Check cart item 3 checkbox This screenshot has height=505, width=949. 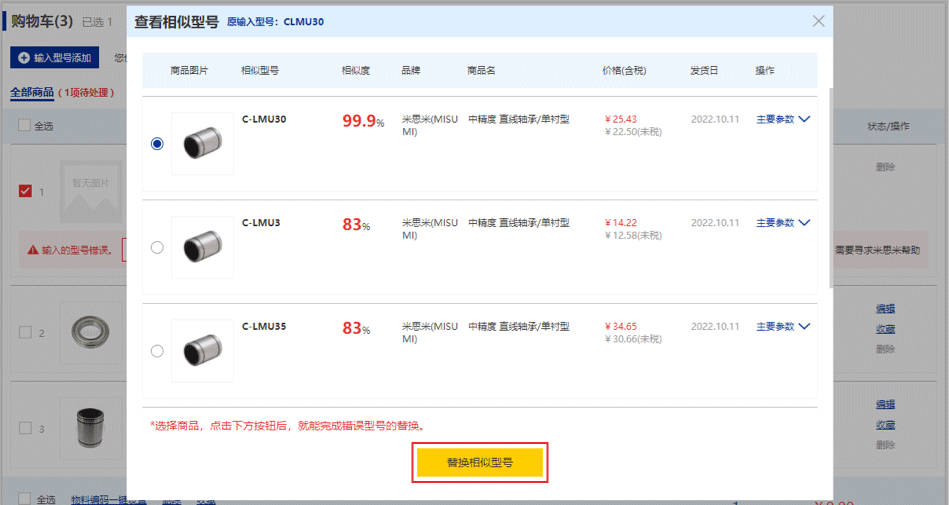pyautogui.click(x=26, y=428)
